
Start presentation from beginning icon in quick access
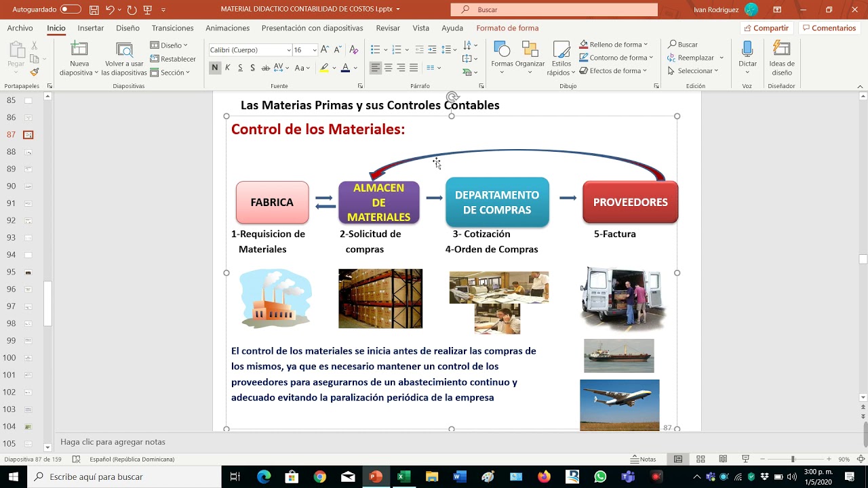[148, 9]
